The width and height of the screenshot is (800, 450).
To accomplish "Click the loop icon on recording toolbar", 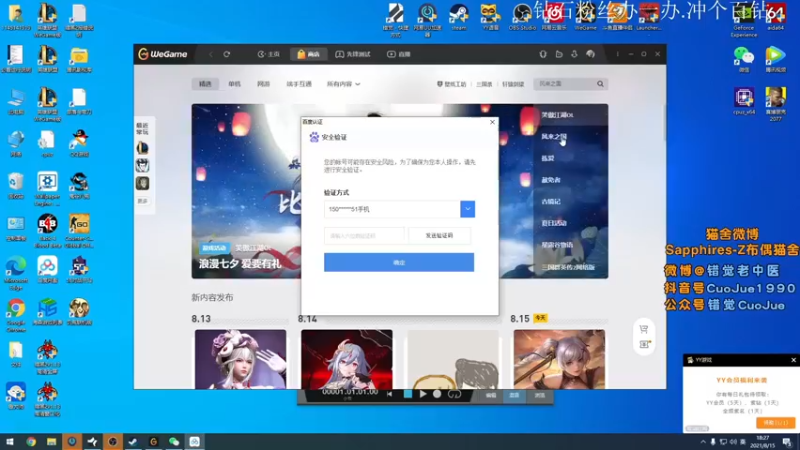I will 454,394.
